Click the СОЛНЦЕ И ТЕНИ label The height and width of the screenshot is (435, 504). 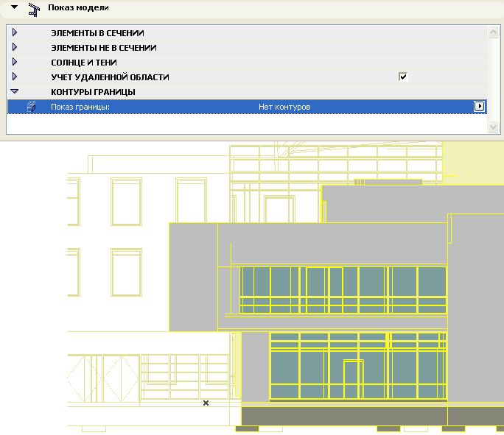[x=84, y=63]
